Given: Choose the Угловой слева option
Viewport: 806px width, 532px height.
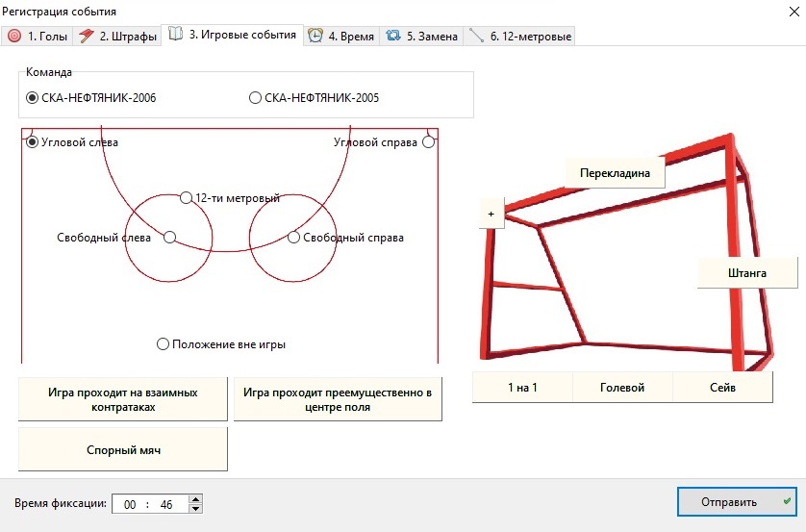Looking at the screenshot, I should (x=72, y=142).
